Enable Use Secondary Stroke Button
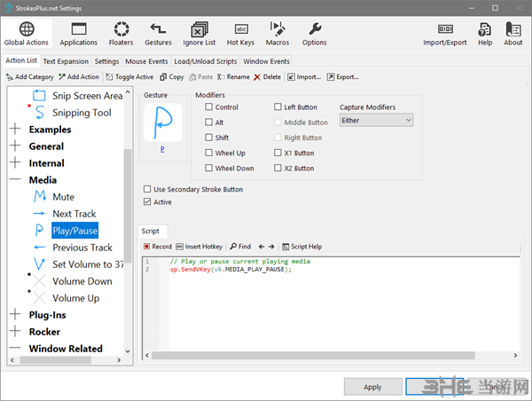 point(147,189)
